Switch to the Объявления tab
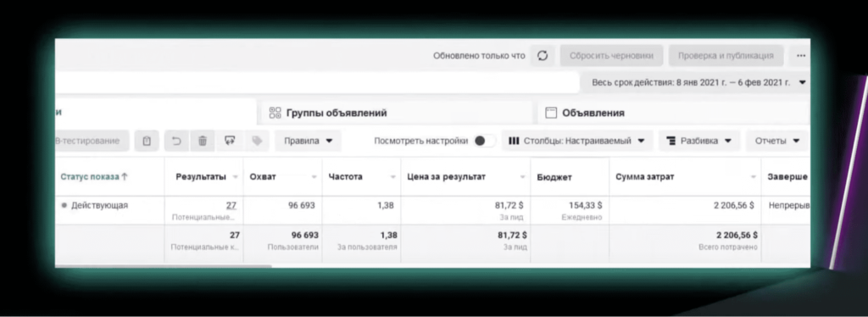868x317 pixels. (672, 113)
